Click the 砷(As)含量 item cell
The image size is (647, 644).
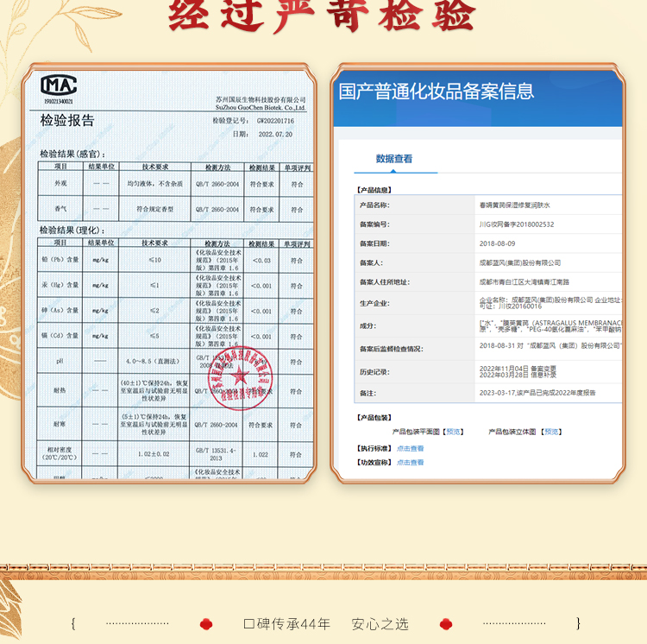pyautogui.click(x=60, y=311)
